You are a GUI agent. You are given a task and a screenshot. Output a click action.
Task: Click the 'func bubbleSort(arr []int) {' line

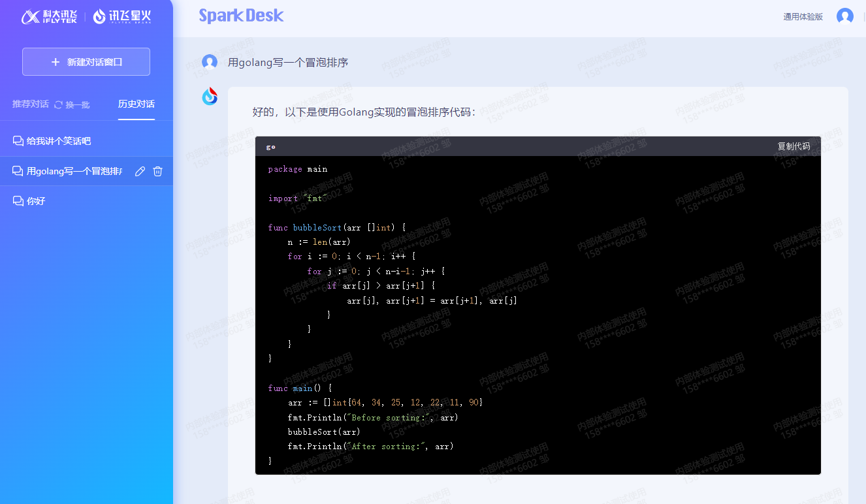pyautogui.click(x=337, y=228)
